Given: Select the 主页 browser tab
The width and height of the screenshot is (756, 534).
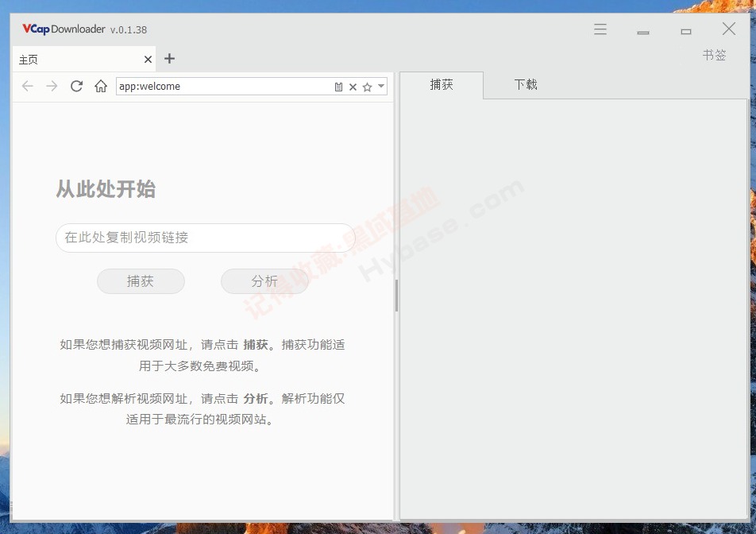Looking at the screenshot, I should [x=71, y=60].
